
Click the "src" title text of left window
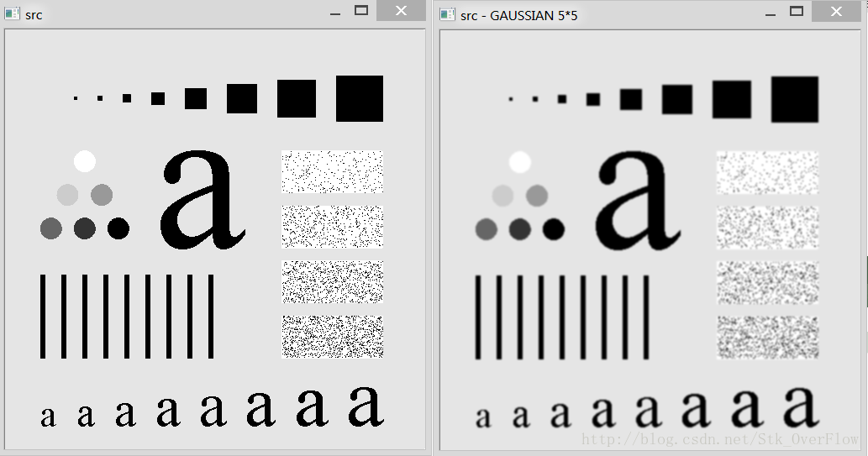click(34, 15)
